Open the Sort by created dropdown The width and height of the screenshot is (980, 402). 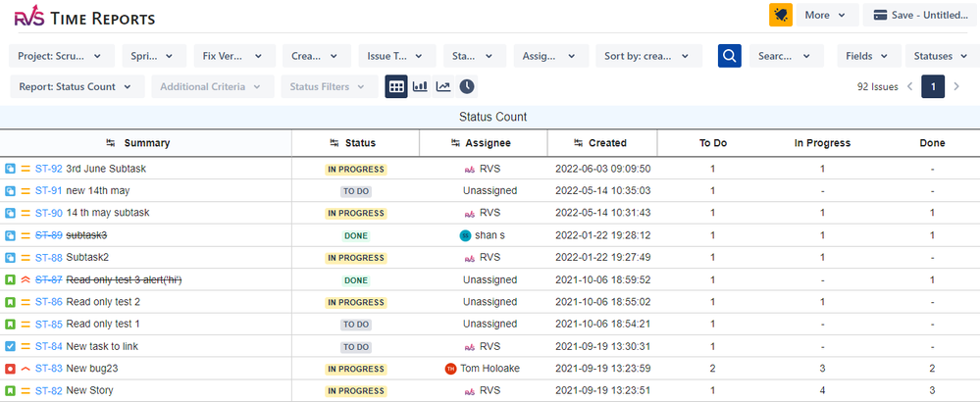click(x=648, y=56)
